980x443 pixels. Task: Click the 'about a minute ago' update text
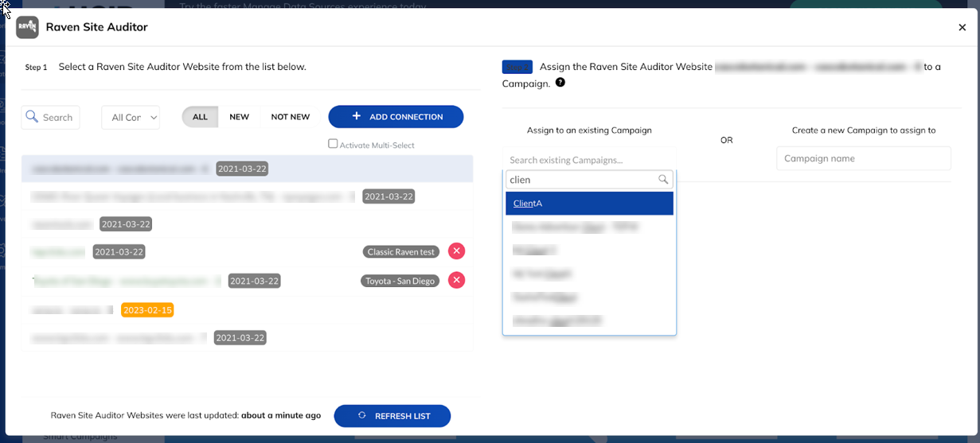tap(281, 415)
